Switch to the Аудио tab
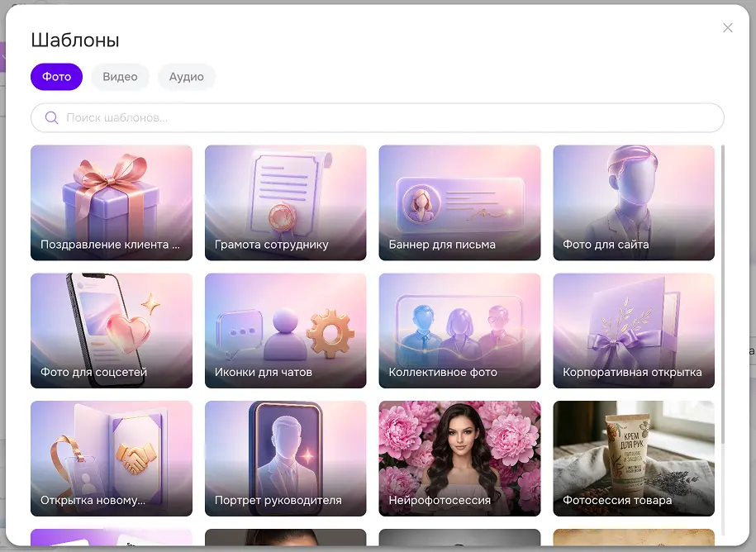Image resolution: width=756 pixels, height=552 pixels. coord(186,77)
